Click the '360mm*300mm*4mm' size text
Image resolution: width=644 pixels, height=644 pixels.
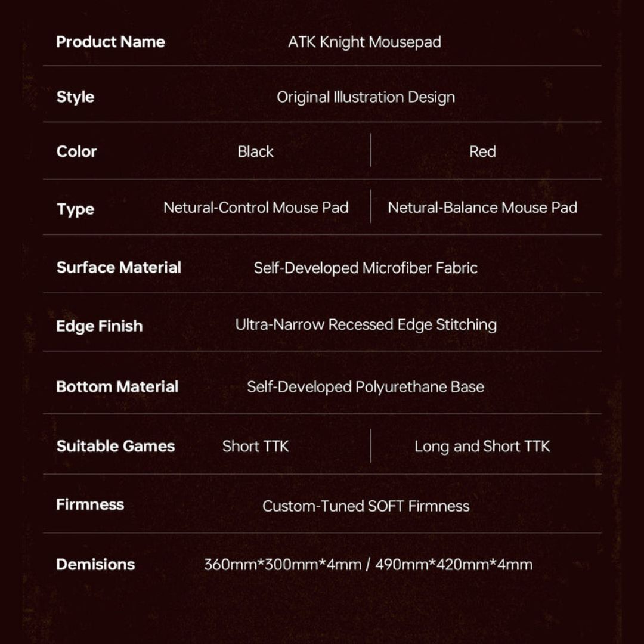(283, 565)
